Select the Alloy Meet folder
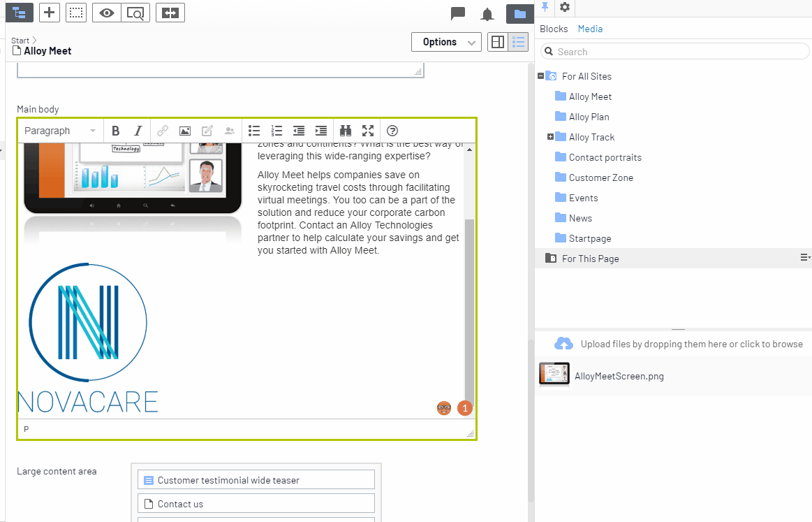The width and height of the screenshot is (812, 522). click(590, 96)
